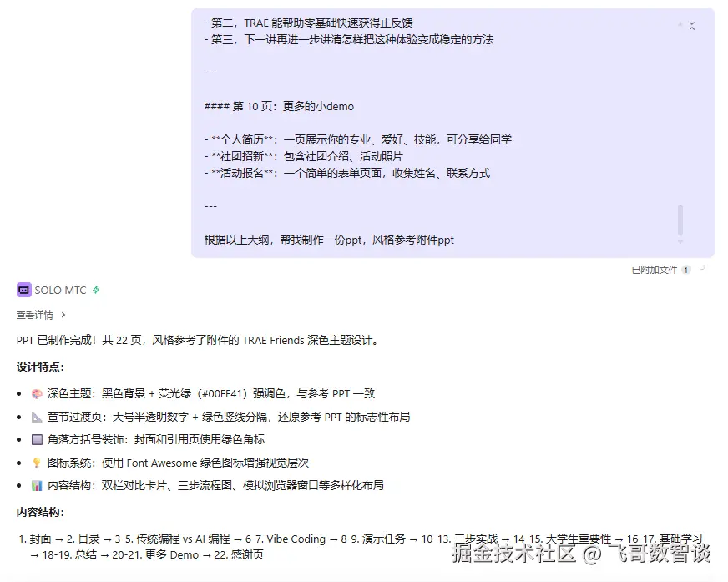Click the ruler emoji before 章节过渡页
The image size is (728, 582).
coord(37,418)
